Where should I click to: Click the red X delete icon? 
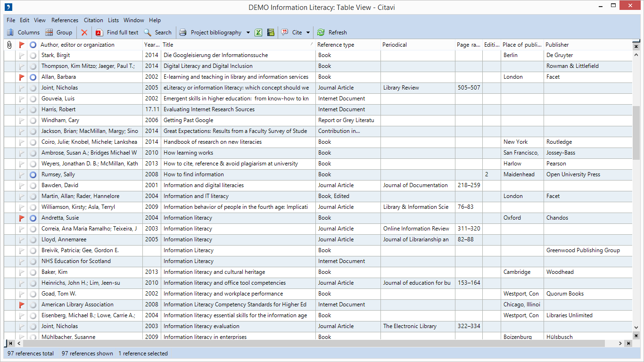tap(84, 33)
